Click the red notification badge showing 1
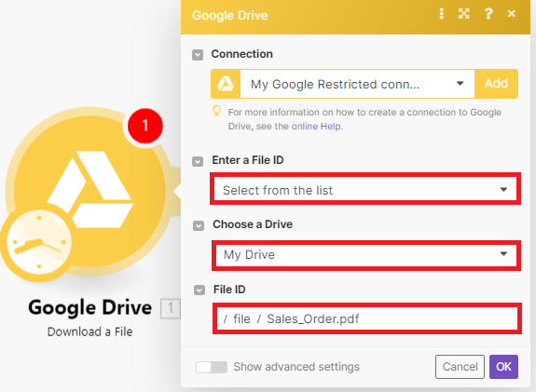Viewport: 536px width, 392px height. (x=145, y=126)
